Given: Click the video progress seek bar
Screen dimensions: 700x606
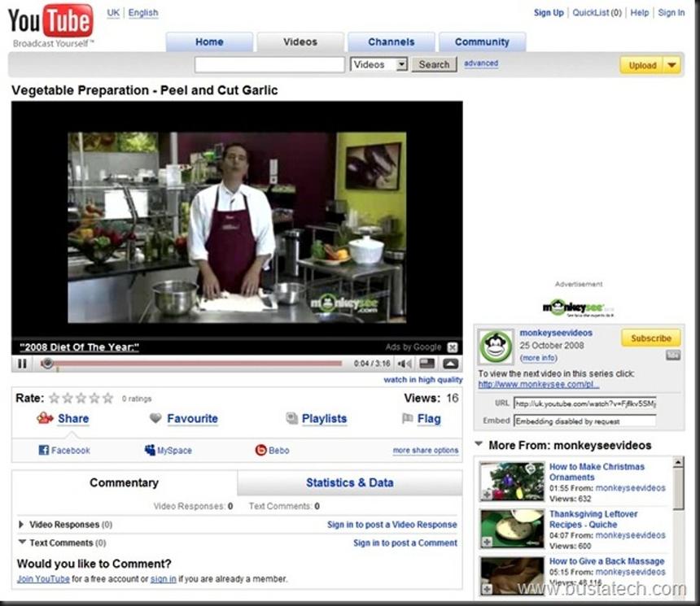Looking at the screenshot, I should (192, 364).
